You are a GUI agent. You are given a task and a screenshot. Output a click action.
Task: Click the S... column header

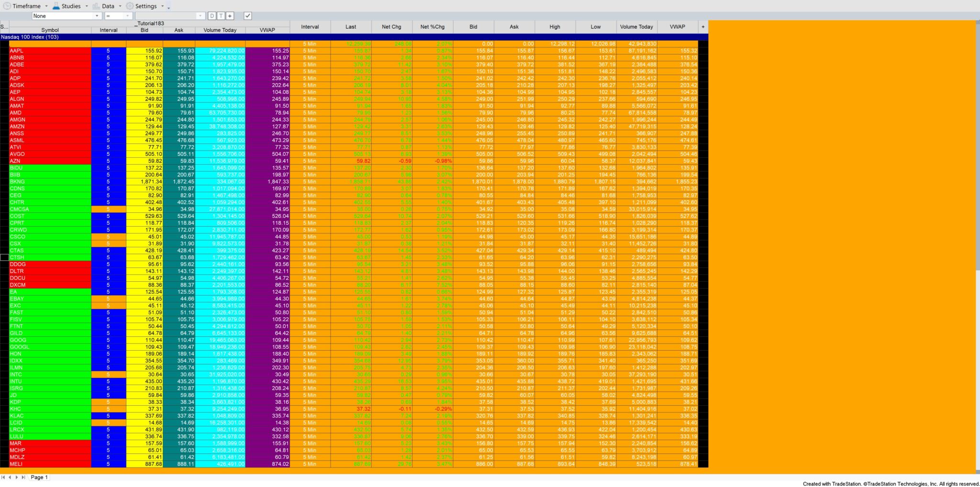point(4,27)
